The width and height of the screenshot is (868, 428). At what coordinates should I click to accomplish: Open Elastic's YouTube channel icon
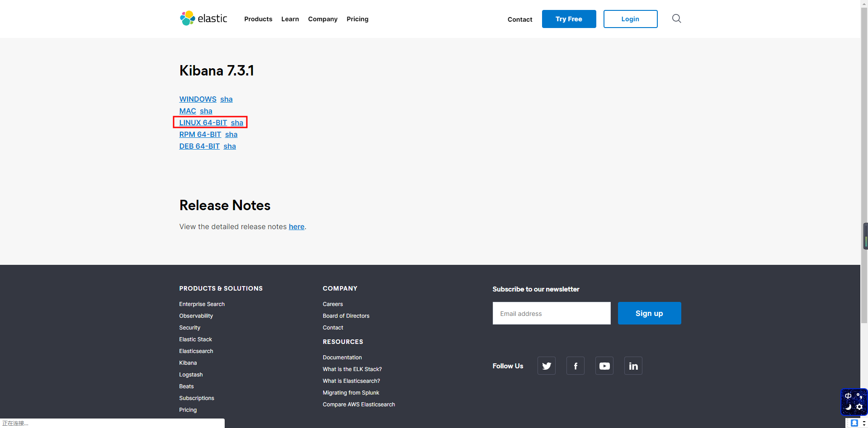coord(604,366)
